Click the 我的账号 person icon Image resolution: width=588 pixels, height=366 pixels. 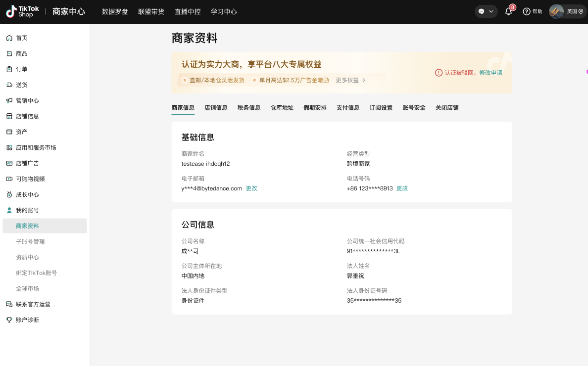click(9, 210)
